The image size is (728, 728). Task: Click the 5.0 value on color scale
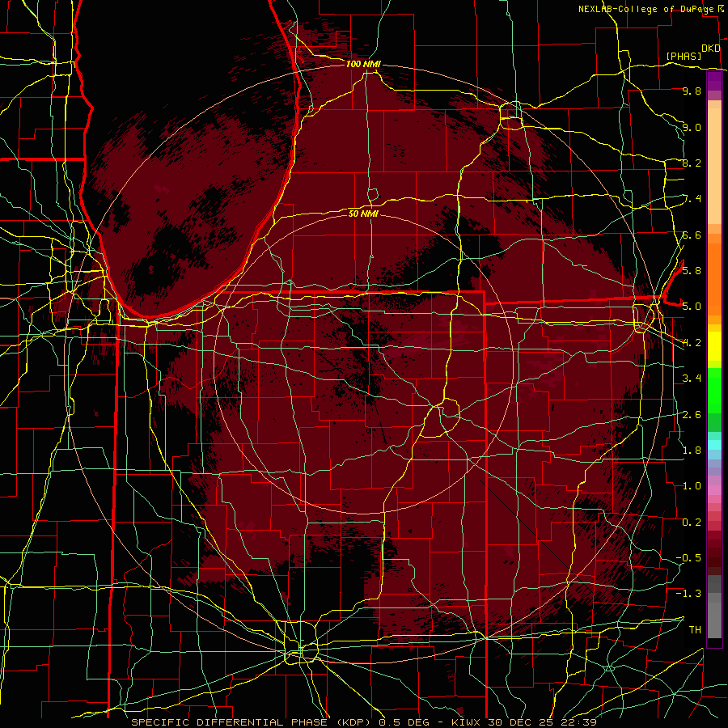[692, 307]
